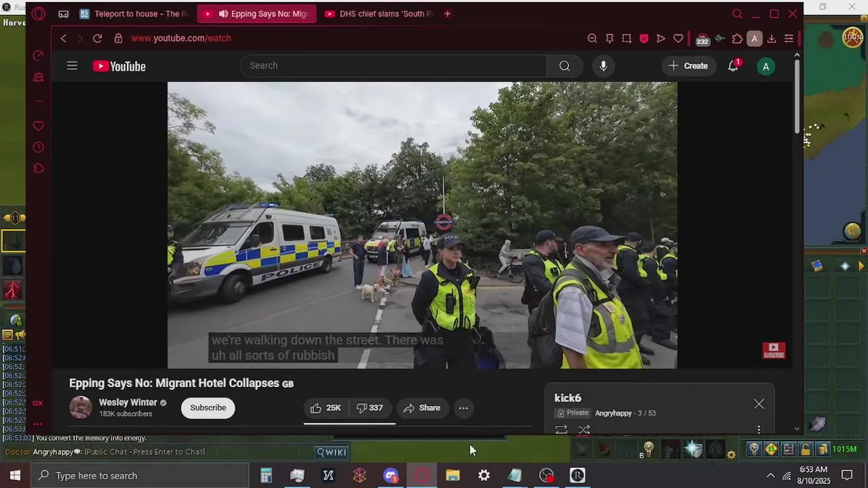Screen dimensions: 868x488
Task: Open the extension showing badge 232
Action: coord(703,39)
